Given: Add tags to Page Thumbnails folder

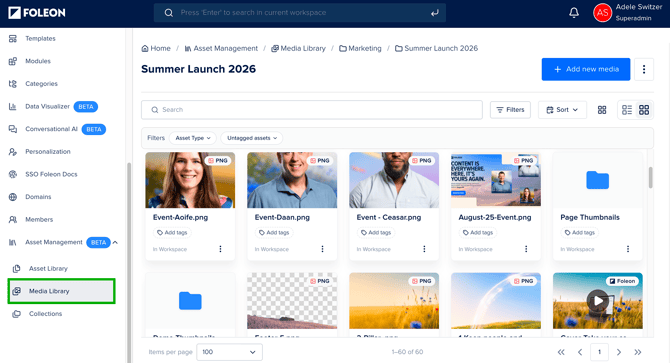Looking at the screenshot, I should pyautogui.click(x=579, y=233).
